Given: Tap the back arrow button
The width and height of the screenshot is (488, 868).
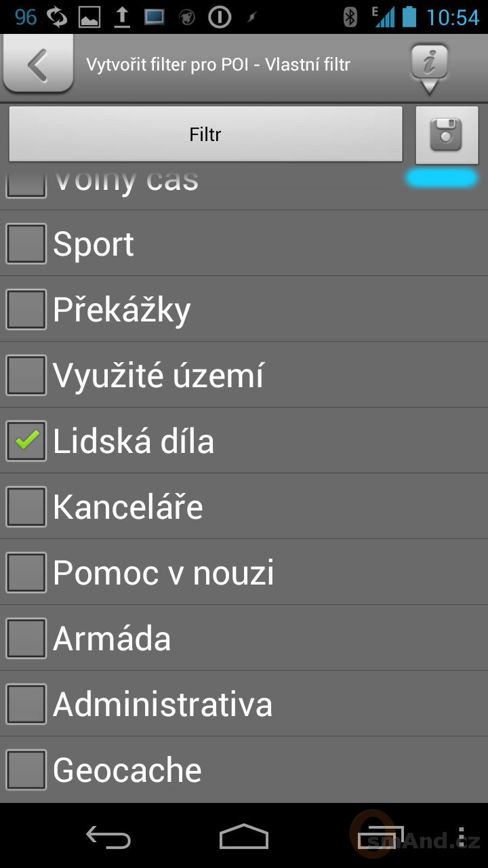Looking at the screenshot, I should click(x=38, y=65).
